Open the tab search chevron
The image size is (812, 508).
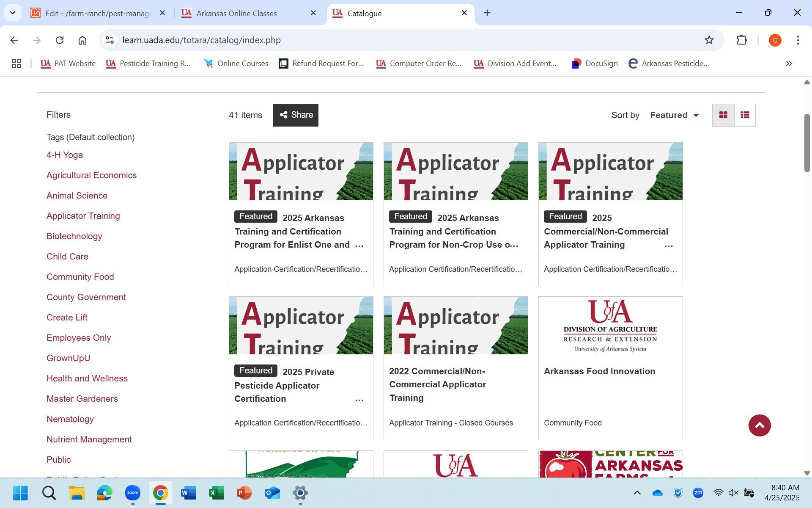(x=13, y=13)
